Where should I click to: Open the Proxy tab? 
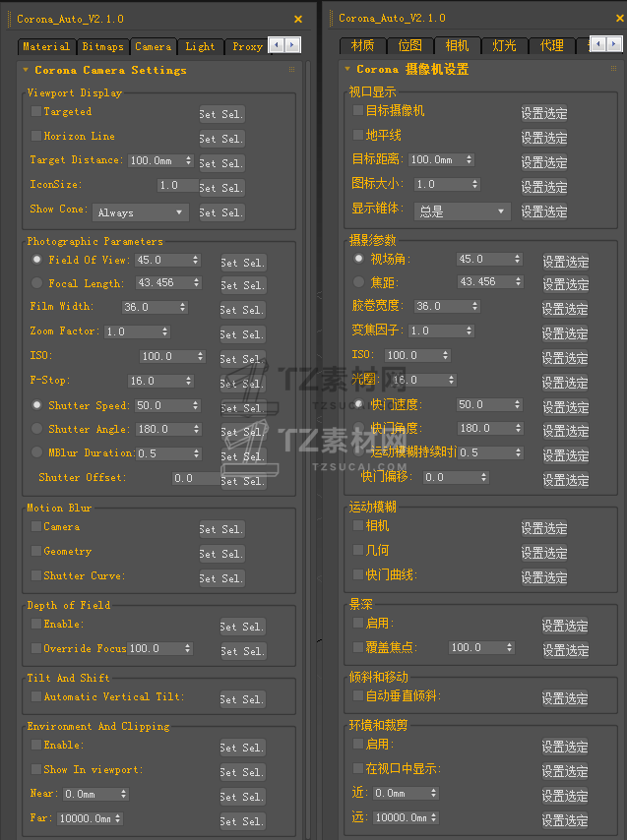pyautogui.click(x=247, y=46)
